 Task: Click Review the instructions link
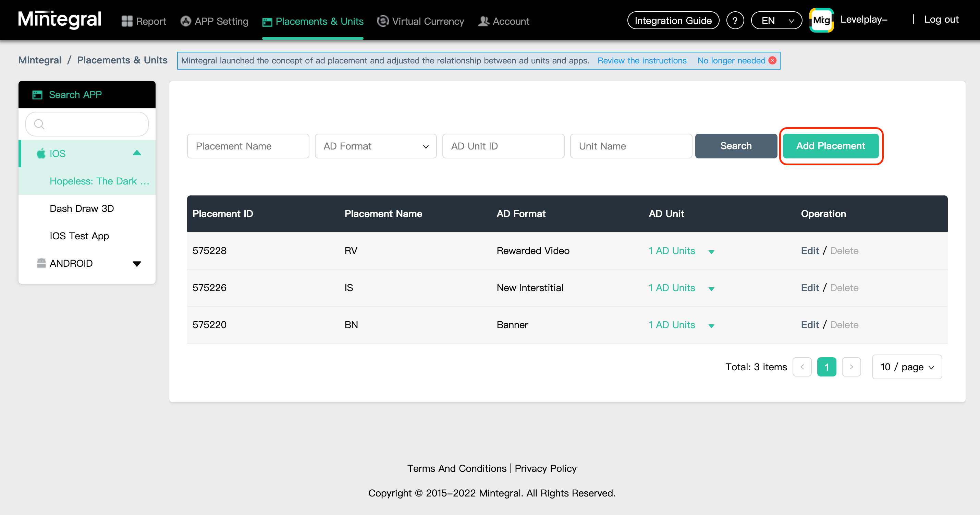tap(642, 61)
